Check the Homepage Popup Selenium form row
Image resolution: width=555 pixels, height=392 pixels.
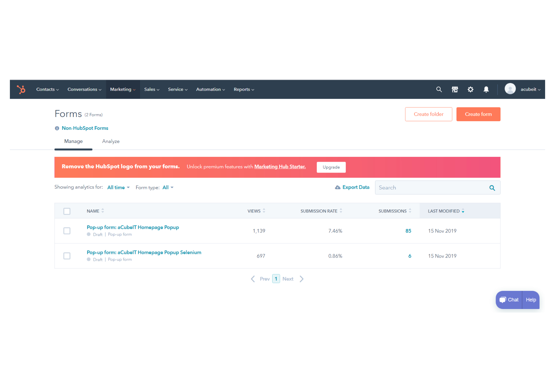click(67, 256)
